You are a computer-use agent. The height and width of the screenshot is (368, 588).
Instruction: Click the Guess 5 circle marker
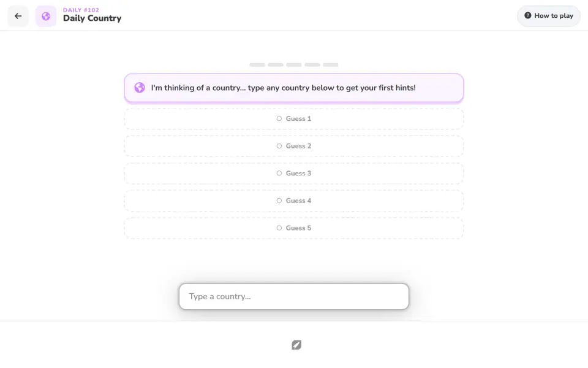click(x=279, y=228)
